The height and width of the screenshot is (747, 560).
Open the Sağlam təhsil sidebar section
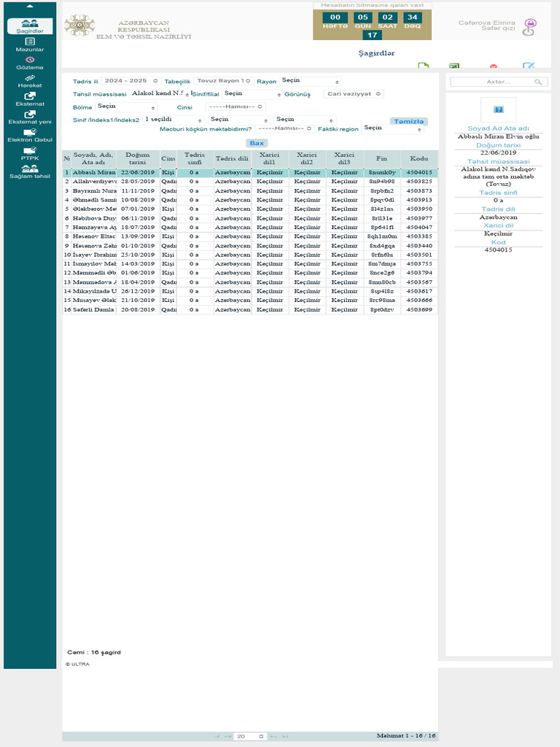(29, 171)
